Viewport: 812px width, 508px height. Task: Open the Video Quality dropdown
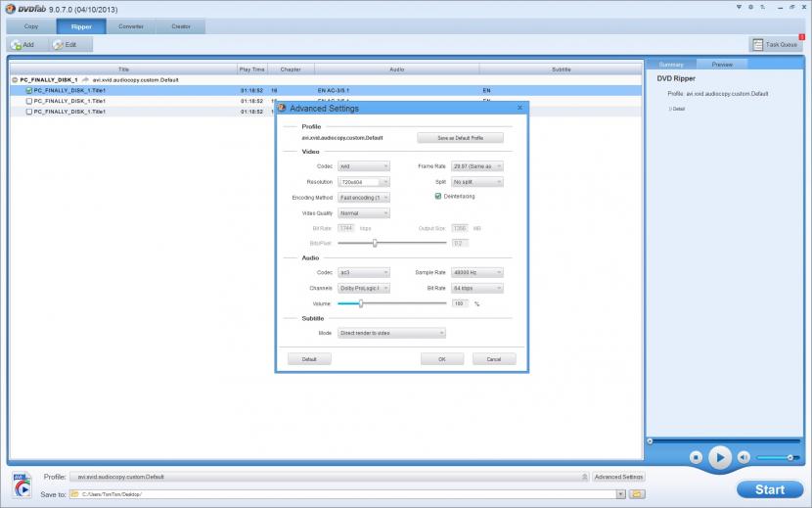364,213
